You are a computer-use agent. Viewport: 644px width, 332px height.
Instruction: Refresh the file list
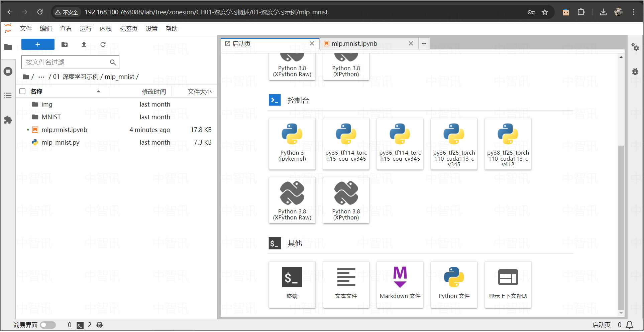point(103,44)
